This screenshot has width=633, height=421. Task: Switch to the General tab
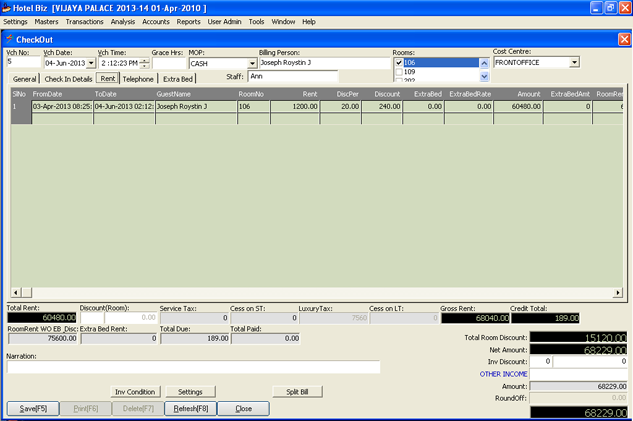(x=25, y=79)
